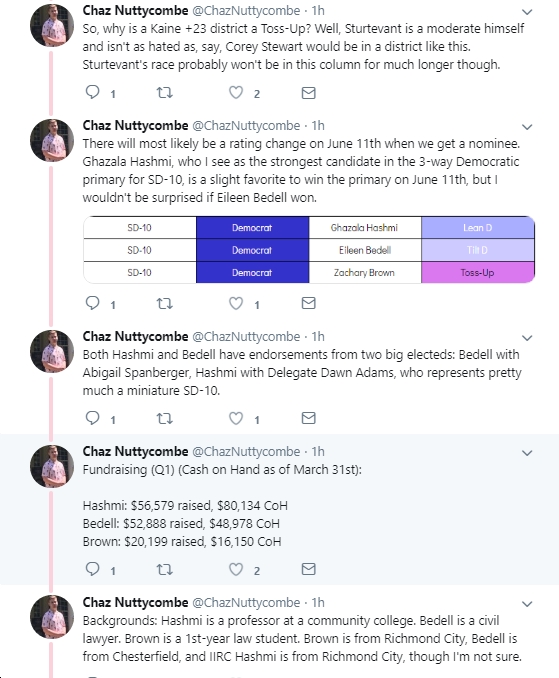The height and width of the screenshot is (678, 559).
Task: Open the chevron menu on the Kaine +23 tweet
Action: [x=527, y=12]
